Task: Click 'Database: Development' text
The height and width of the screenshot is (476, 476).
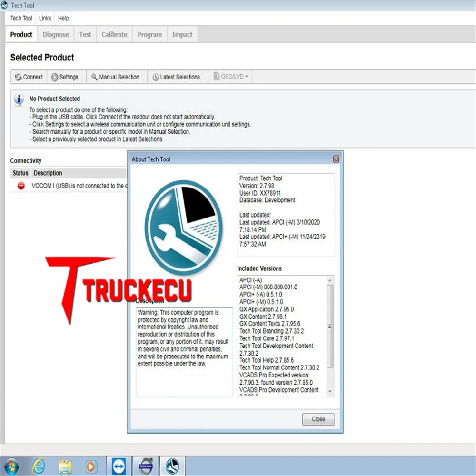Action: 267,200
